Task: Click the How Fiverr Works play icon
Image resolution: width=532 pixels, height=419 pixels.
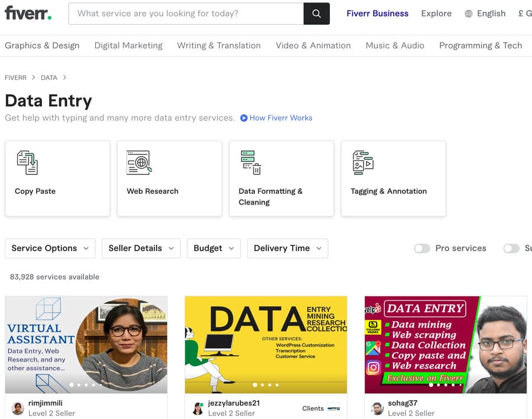Action: coord(244,118)
